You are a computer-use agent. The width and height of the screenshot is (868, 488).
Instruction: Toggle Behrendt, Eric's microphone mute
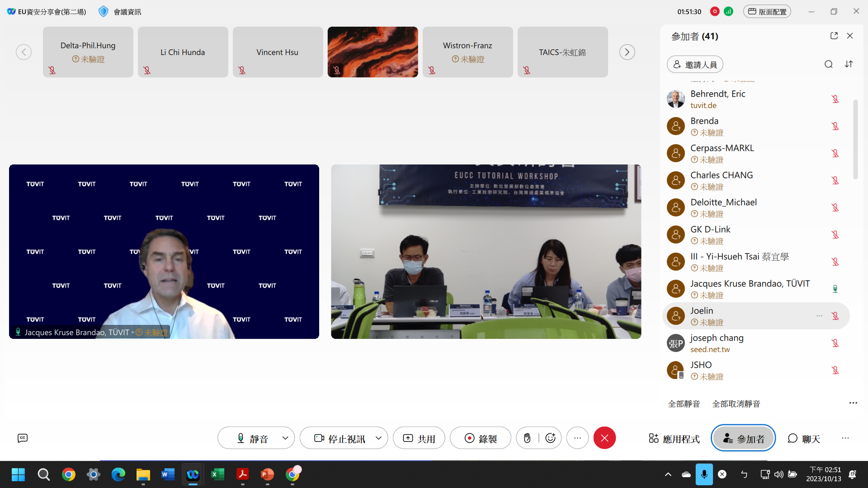tap(835, 99)
